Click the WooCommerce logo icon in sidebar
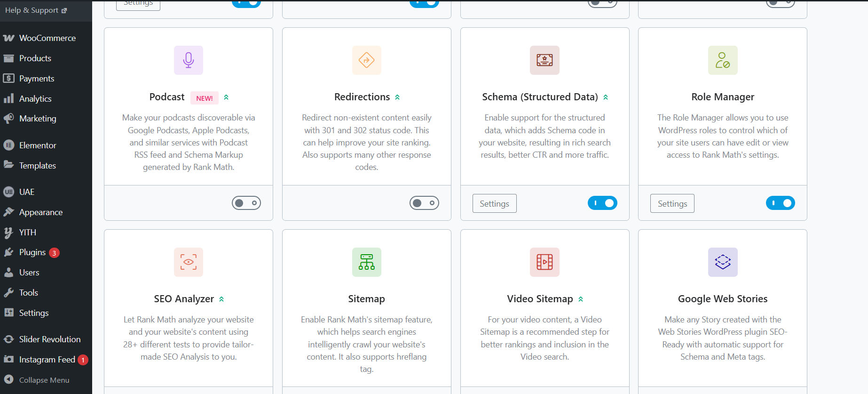Screen dimensions: 868x394 (8, 38)
